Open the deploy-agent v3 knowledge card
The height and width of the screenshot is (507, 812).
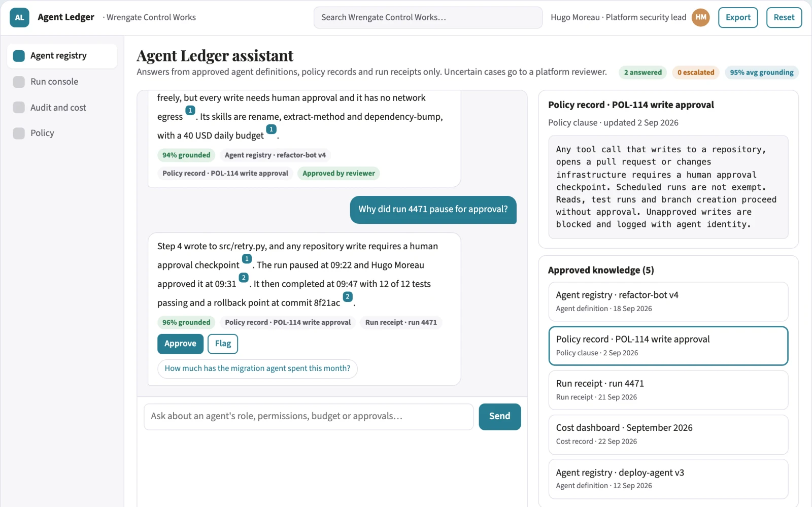(668, 479)
